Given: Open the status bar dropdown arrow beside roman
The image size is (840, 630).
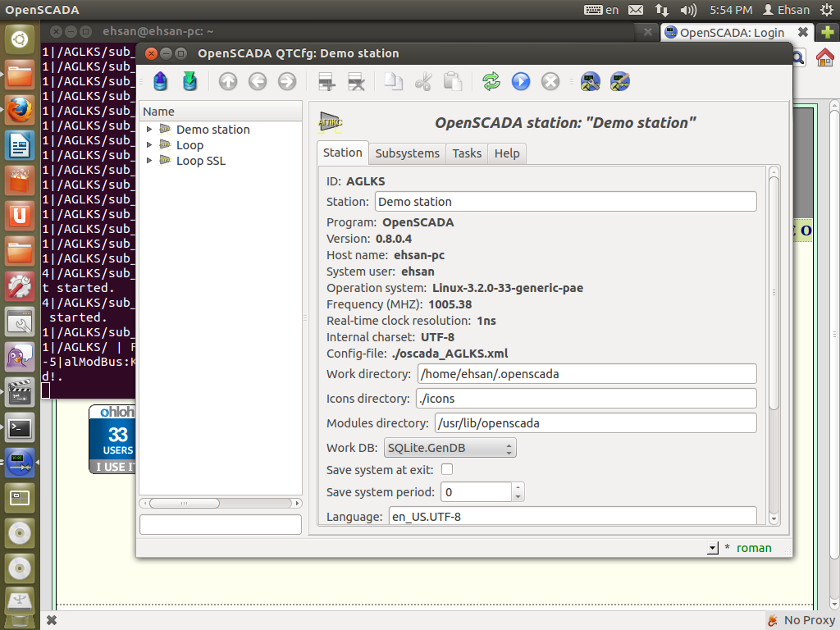Looking at the screenshot, I should [x=712, y=548].
